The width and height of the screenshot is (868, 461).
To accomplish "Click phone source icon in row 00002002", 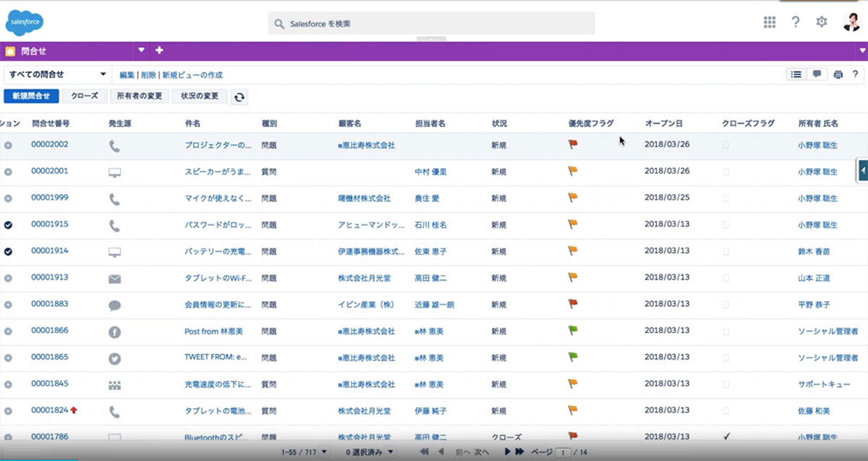I will [114, 146].
